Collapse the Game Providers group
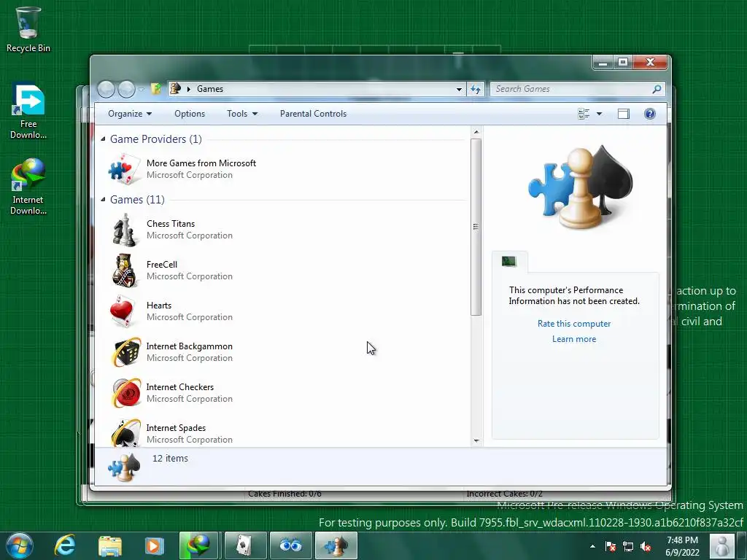This screenshot has height=560, width=747. (103, 139)
